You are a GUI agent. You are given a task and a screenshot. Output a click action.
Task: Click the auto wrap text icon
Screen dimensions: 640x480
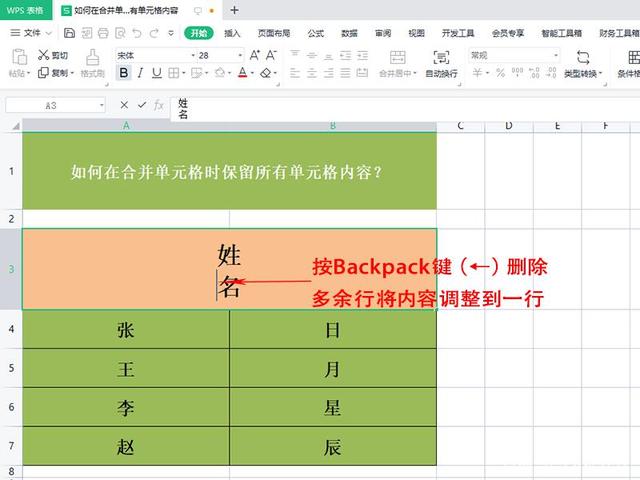tap(441, 58)
